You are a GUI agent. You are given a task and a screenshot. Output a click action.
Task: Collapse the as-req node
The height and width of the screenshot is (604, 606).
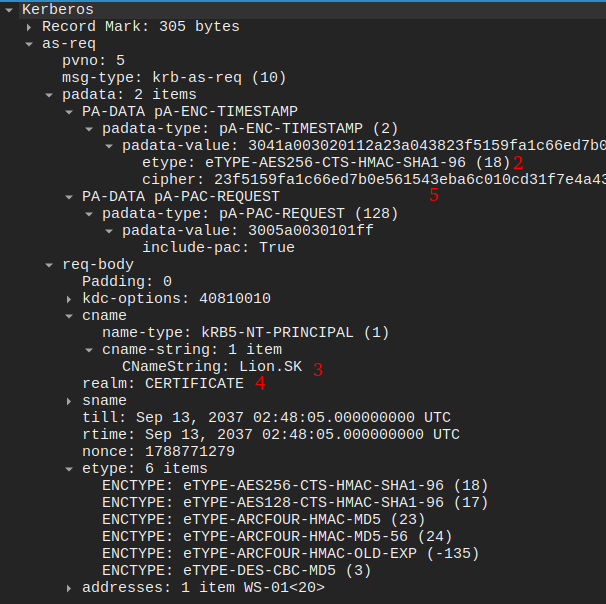point(29,43)
